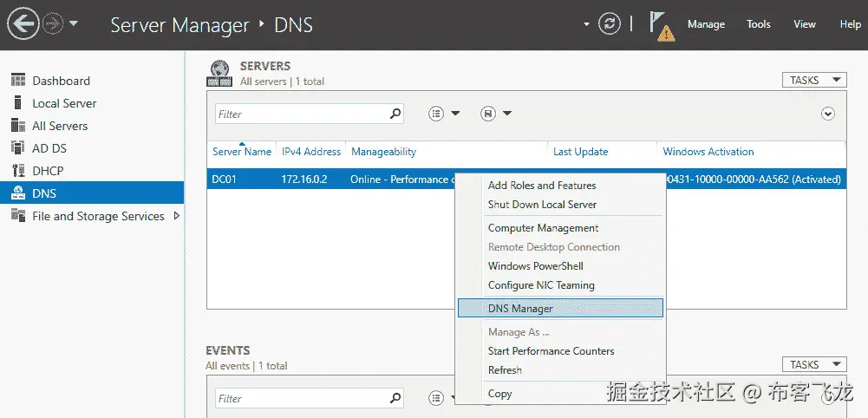Screen dimensions: 868x418
Task: Click the Servers filter search magnifier
Action: 395,114
